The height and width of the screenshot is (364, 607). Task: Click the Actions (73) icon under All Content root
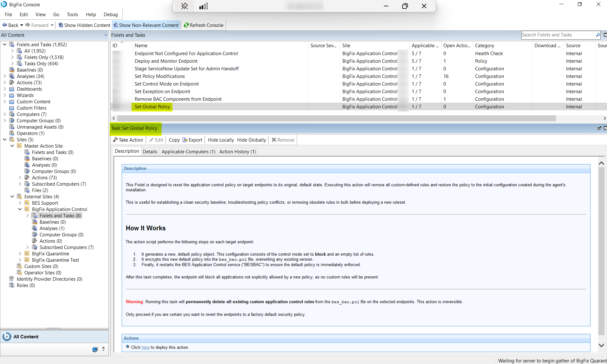[x=12, y=82]
